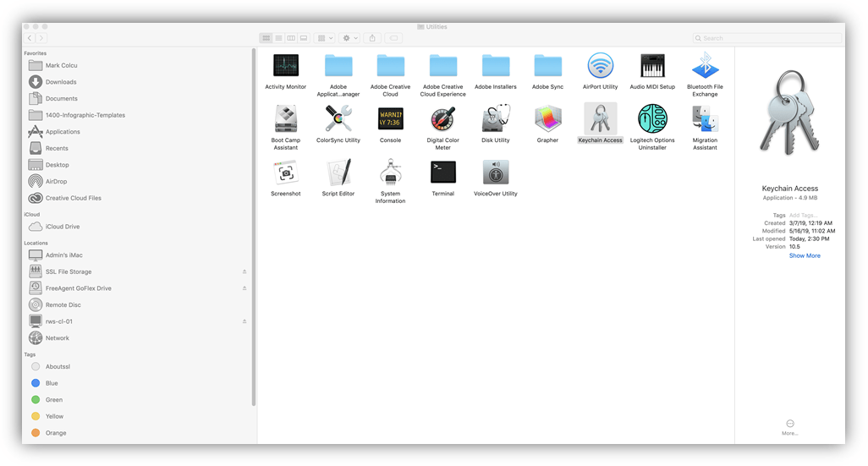Open the Screenshot utility
Image resolution: width=868 pixels, height=466 pixels.
(x=286, y=173)
